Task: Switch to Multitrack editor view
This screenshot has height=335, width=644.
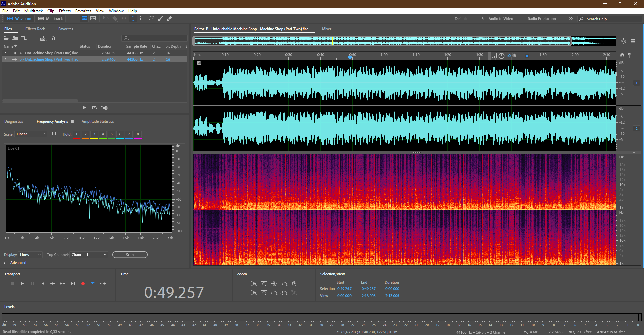Action: (x=50, y=19)
